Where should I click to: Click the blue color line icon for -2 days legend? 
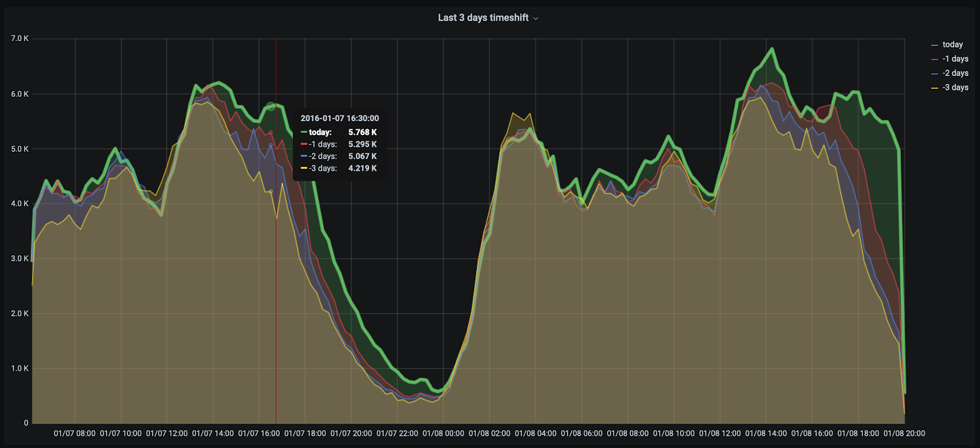(x=935, y=73)
